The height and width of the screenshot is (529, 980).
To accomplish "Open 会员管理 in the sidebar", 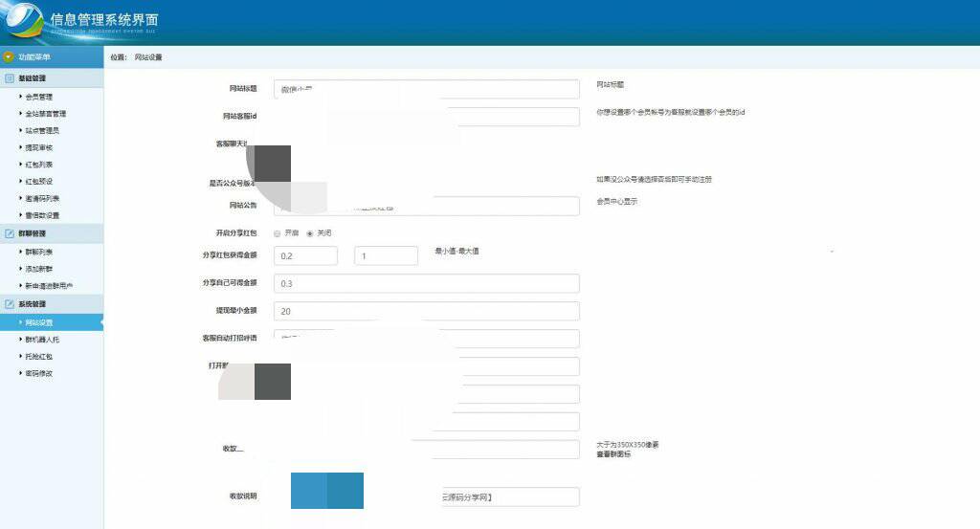I will [x=38, y=97].
